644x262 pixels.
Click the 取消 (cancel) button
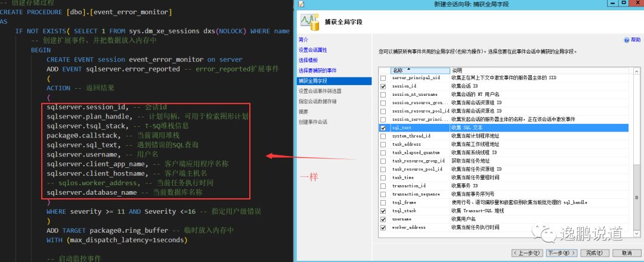tap(627, 253)
